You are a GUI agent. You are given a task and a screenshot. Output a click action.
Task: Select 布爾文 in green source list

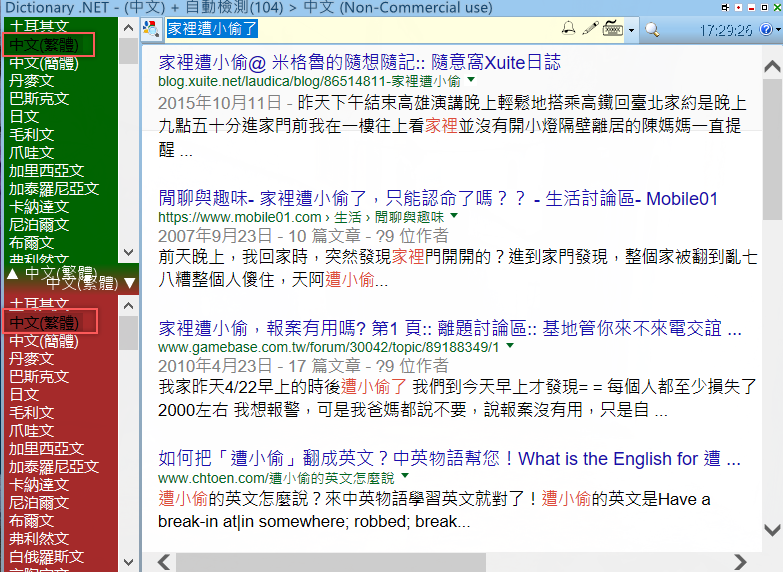click(31, 243)
